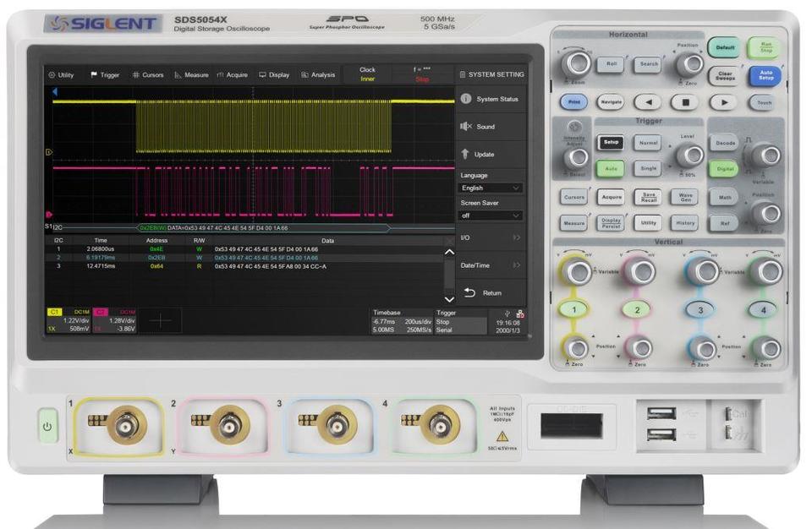Open the on-screen Cursors menu
The height and width of the screenshot is (529, 812).
pos(147,75)
